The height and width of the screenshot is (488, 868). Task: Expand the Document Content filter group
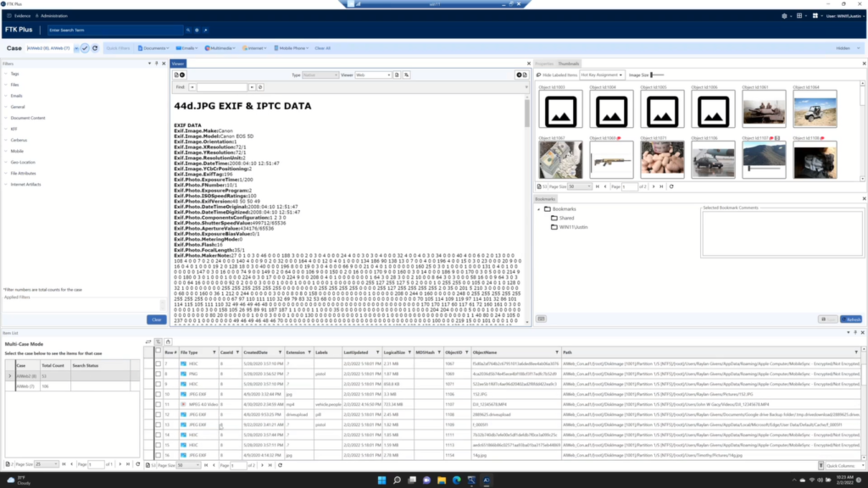(x=28, y=118)
